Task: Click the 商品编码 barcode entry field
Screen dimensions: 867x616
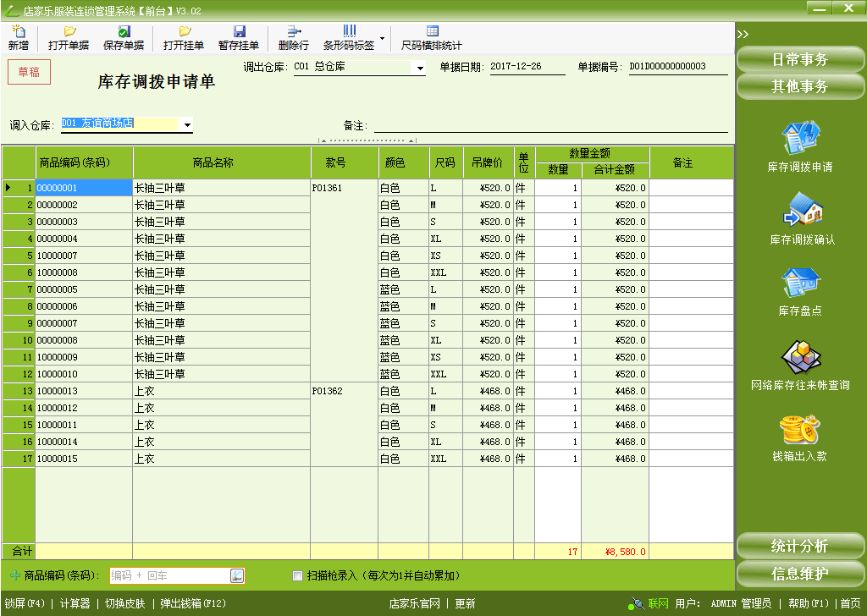Action: (x=170, y=575)
